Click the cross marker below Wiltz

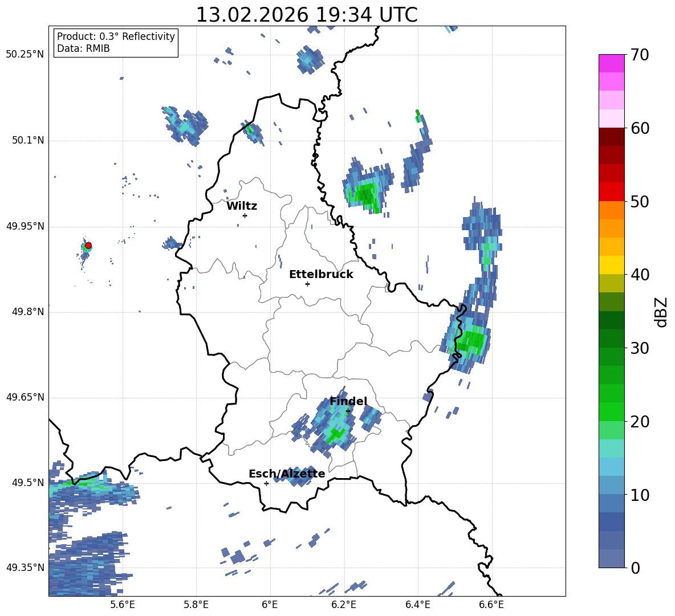point(245,215)
